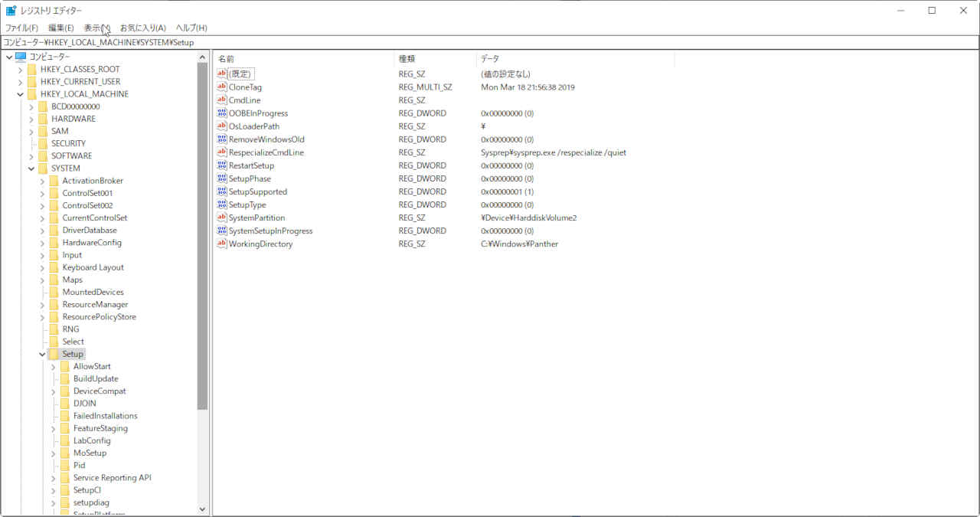This screenshot has width=980, height=517.
Task: Select the MountedDevices key in tree
Action: (x=93, y=293)
